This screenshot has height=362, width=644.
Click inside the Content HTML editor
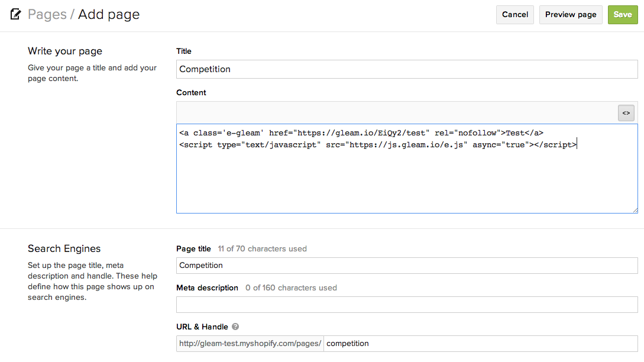(407, 169)
